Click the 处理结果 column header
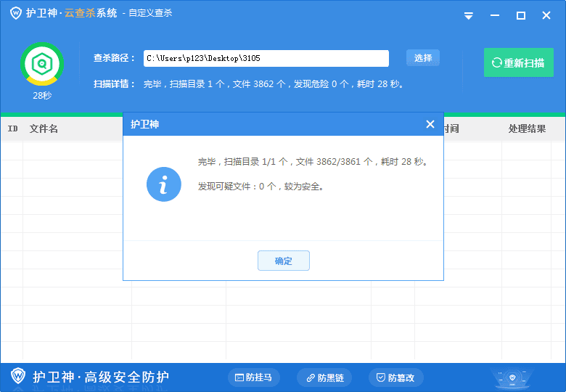Screen dimensions: 566x392 [527, 128]
